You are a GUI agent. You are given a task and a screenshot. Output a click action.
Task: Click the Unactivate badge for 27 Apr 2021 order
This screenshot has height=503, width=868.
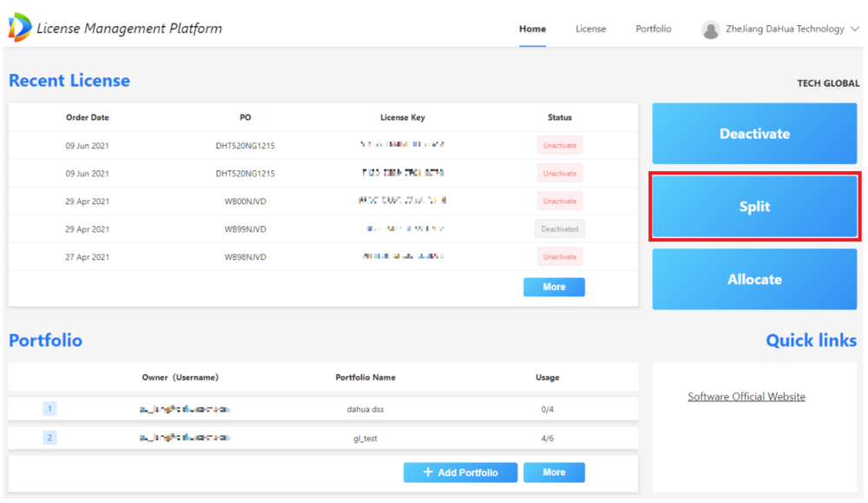pos(559,256)
